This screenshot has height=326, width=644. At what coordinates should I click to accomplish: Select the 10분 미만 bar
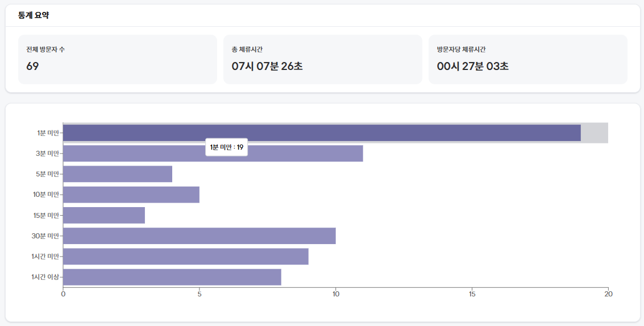tap(131, 195)
